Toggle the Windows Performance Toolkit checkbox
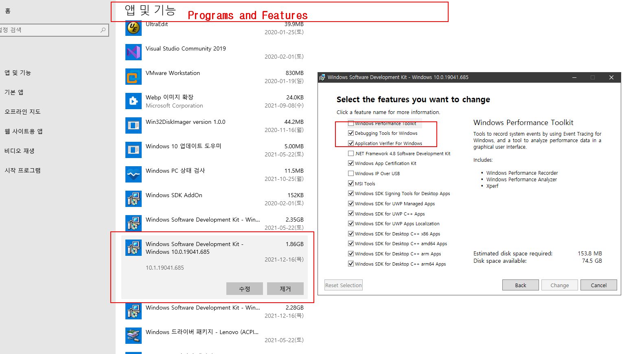644x354 pixels. click(351, 123)
